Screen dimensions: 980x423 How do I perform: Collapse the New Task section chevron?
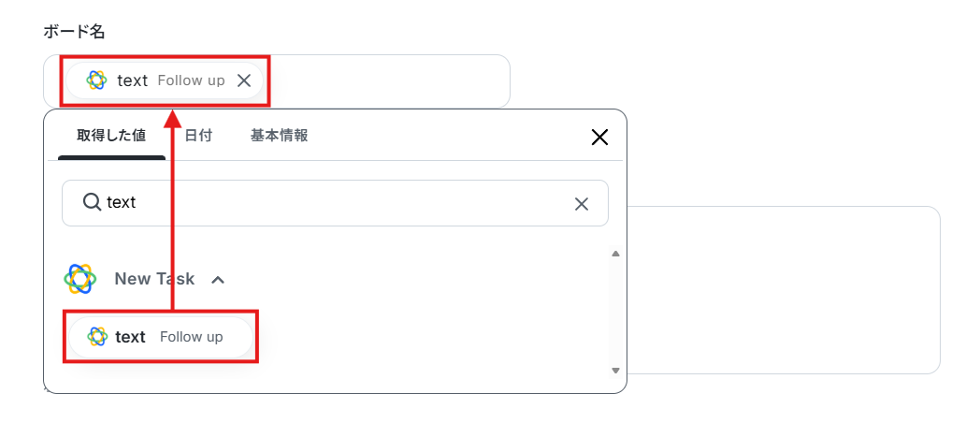point(218,280)
